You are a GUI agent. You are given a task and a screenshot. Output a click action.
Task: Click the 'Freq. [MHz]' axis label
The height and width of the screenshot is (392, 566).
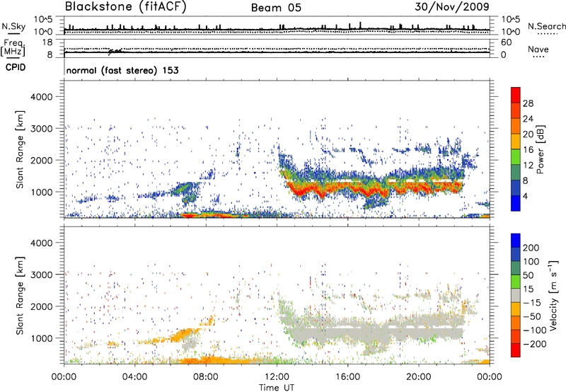point(13,48)
